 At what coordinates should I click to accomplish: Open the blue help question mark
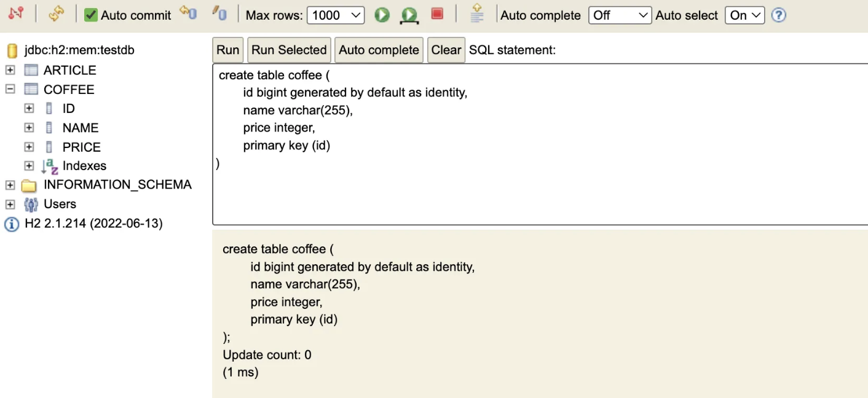(779, 15)
